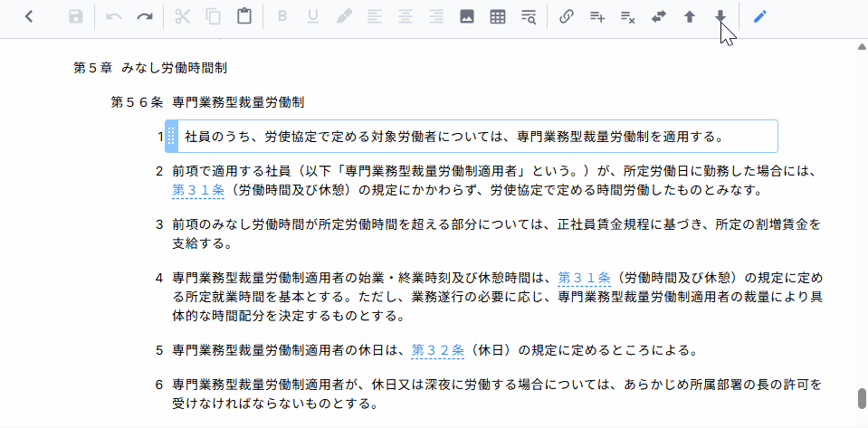This screenshot has height=428, width=868.
Task: Click paragraph 3 about 割増賃金
Action: (497, 233)
